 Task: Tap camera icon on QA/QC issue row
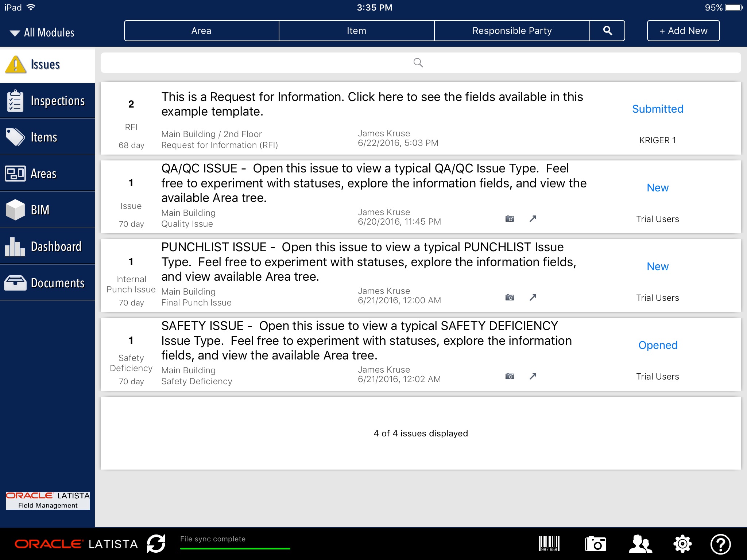point(510,219)
